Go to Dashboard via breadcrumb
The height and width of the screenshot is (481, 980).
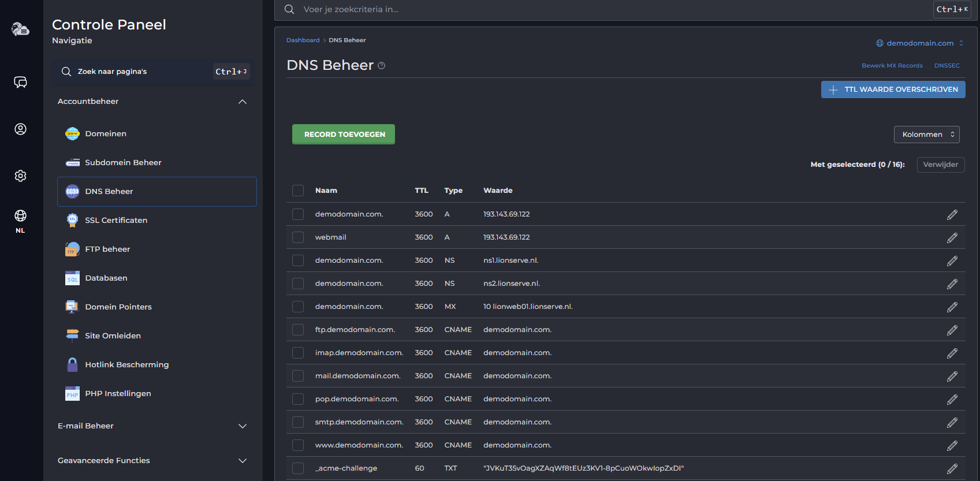click(x=303, y=40)
